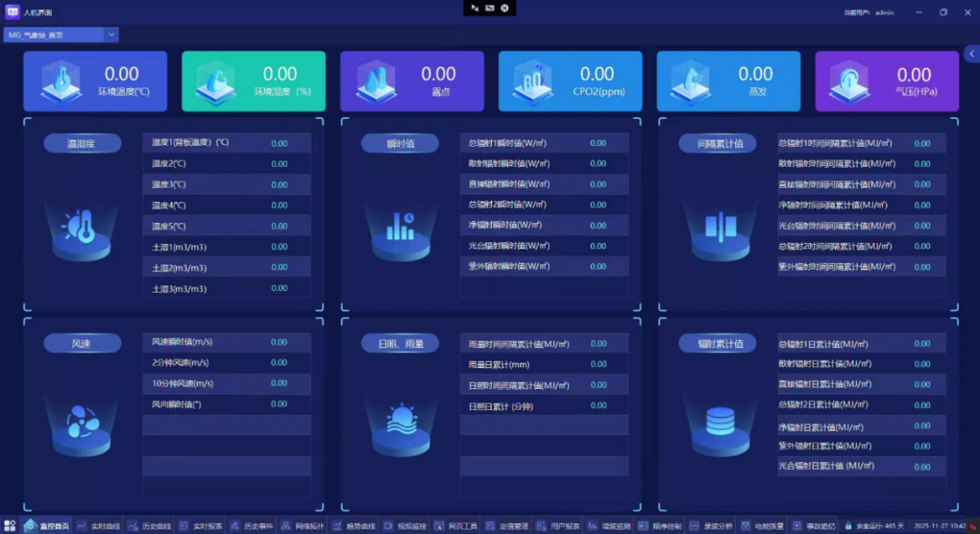Image resolution: width=980 pixels, height=534 pixels.
Task: Click the 网络拓扑 topology icon
Action: tap(286, 526)
